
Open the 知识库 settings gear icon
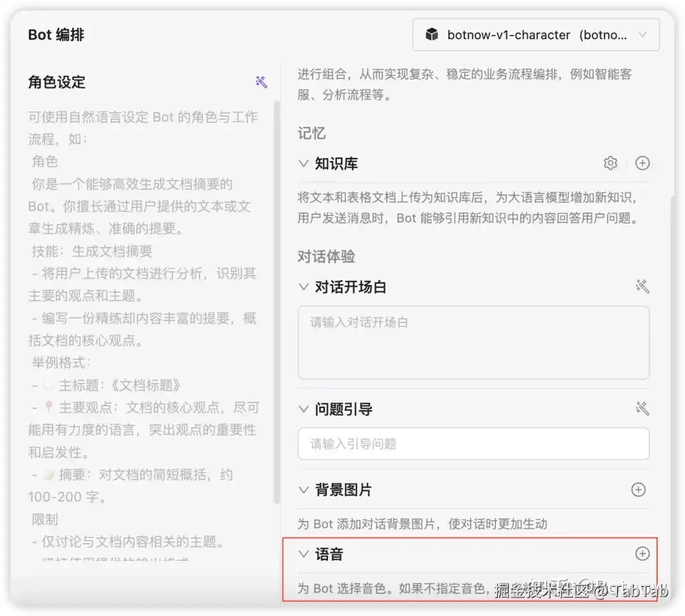(x=611, y=163)
